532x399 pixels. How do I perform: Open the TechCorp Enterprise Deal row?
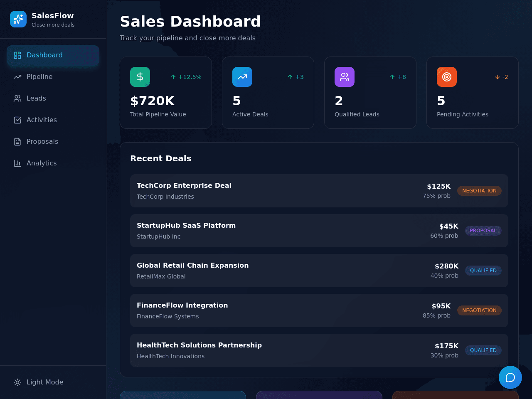point(319,191)
